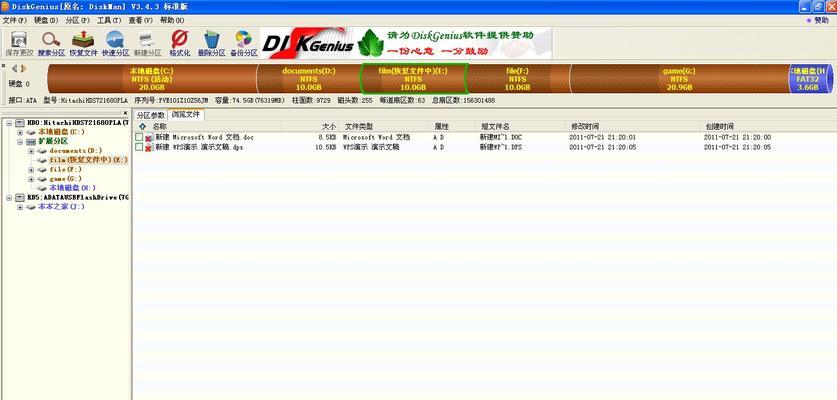The height and width of the screenshot is (400, 837).
Task: Expand the documents(D:) tree node
Action: coord(31,151)
